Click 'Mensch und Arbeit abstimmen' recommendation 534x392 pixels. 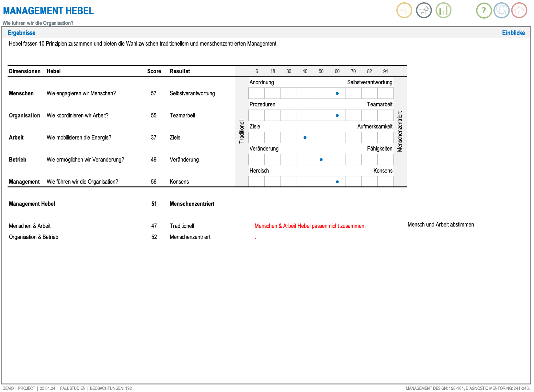point(441,225)
